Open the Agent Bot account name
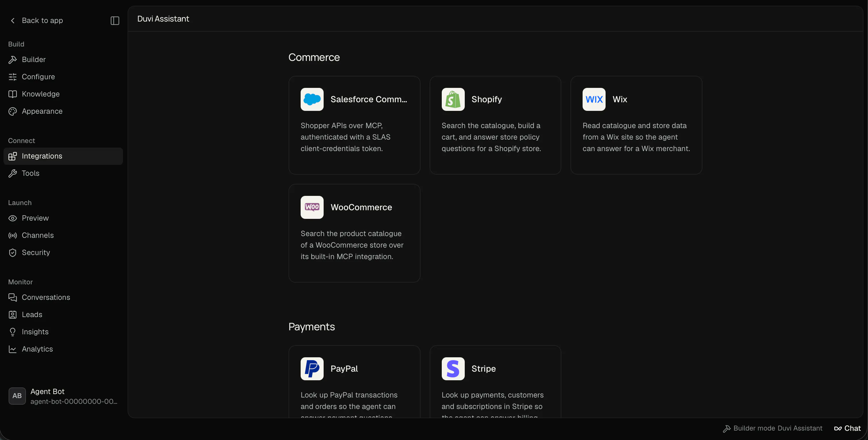This screenshot has height=440, width=868. [47, 391]
